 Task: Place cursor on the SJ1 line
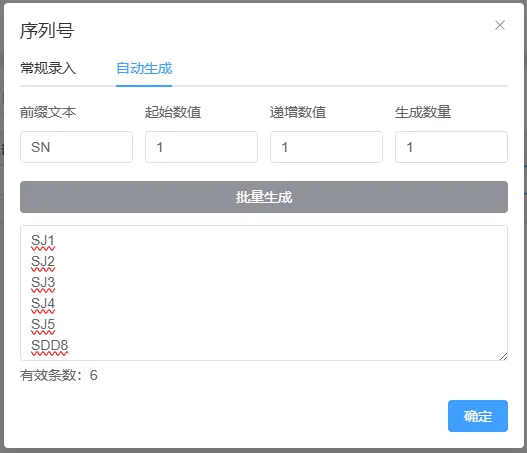point(43,241)
